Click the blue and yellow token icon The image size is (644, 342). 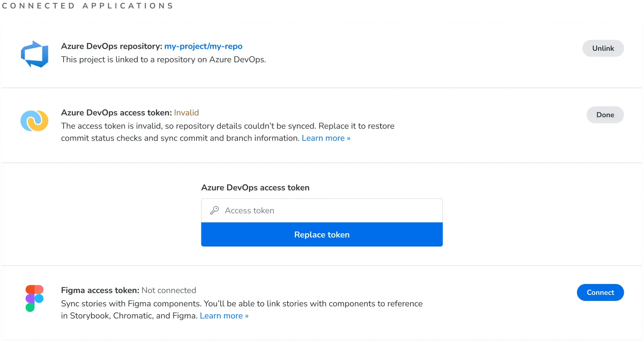coord(35,121)
